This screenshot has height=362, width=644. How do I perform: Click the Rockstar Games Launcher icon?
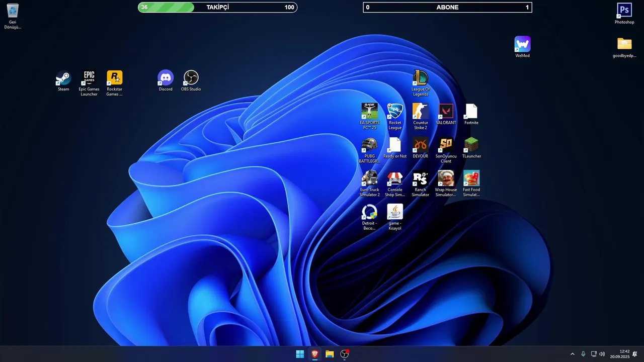[115, 83]
